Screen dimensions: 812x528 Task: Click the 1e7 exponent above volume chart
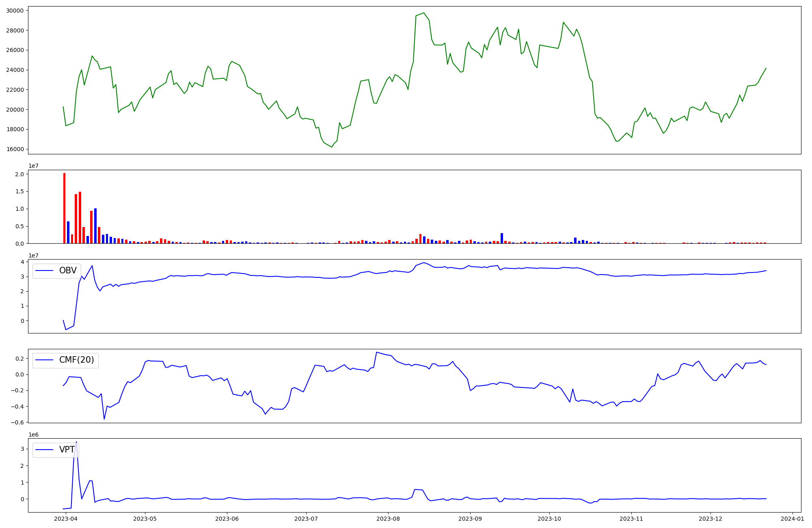[x=33, y=166]
